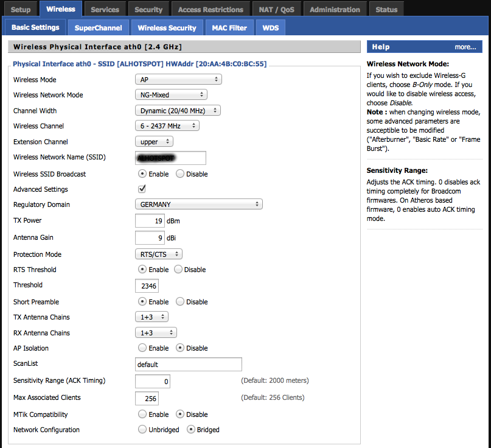Image resolution: width=491 pixels, height=448 pixels.
Task: Disable the Short Preamble option
Action: tap(180, 302)
